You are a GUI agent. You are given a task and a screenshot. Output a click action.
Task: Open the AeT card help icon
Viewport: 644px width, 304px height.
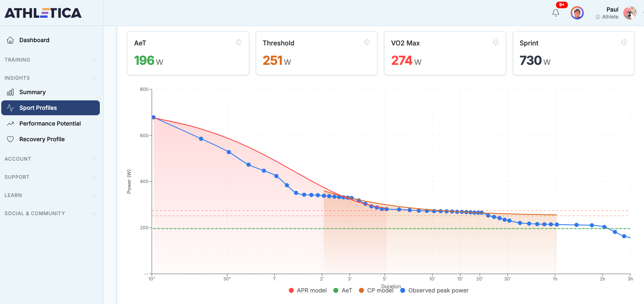238,42
